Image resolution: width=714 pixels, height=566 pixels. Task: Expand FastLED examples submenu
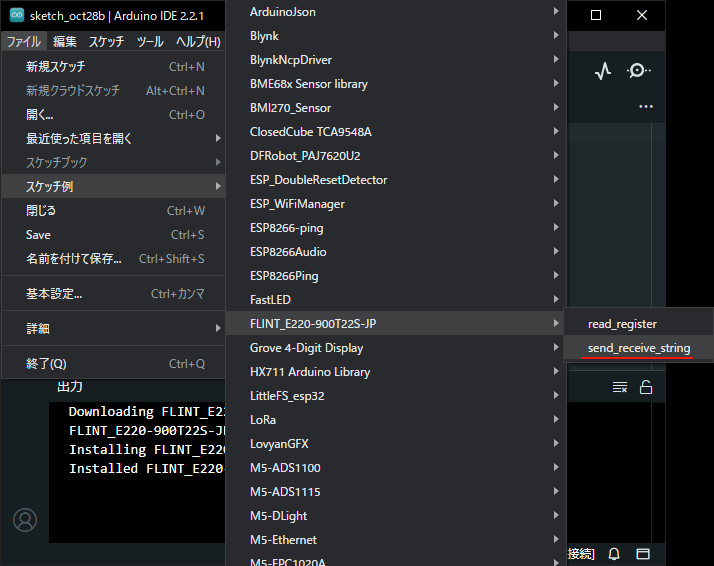[396, 300]
